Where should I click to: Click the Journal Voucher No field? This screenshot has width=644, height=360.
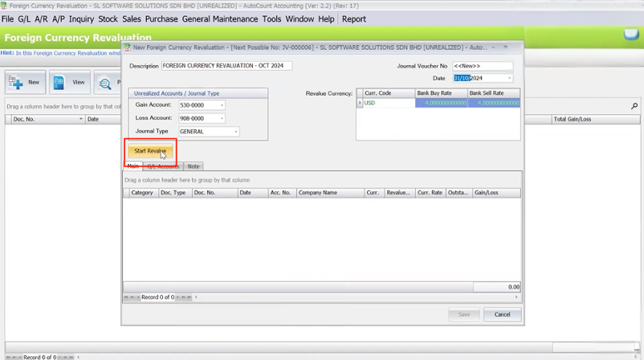point(482,66)
